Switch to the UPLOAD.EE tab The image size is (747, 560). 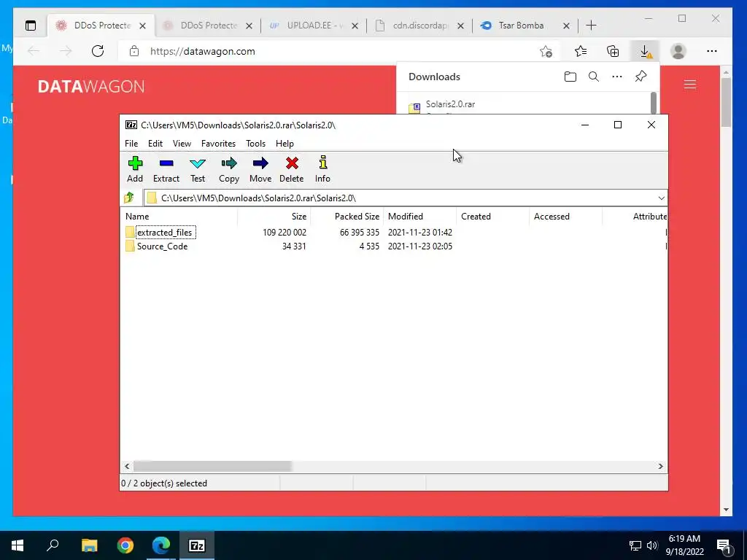point(307,26)
